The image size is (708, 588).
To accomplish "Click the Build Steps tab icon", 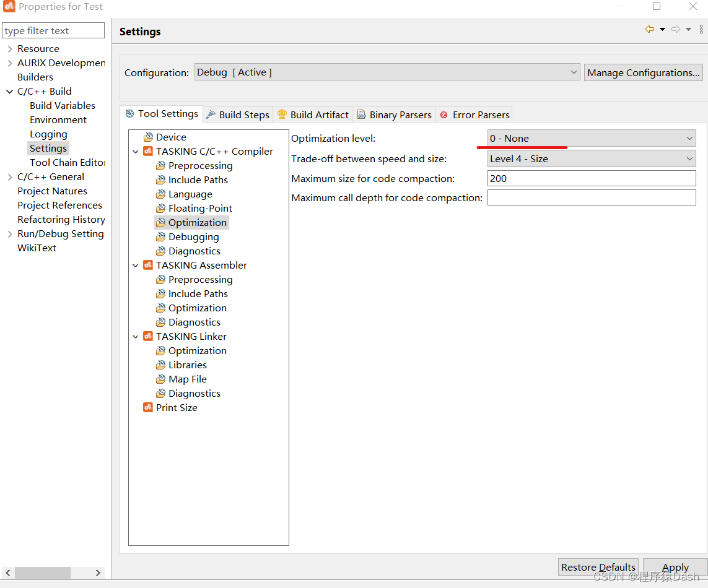I will click(211, 115).
